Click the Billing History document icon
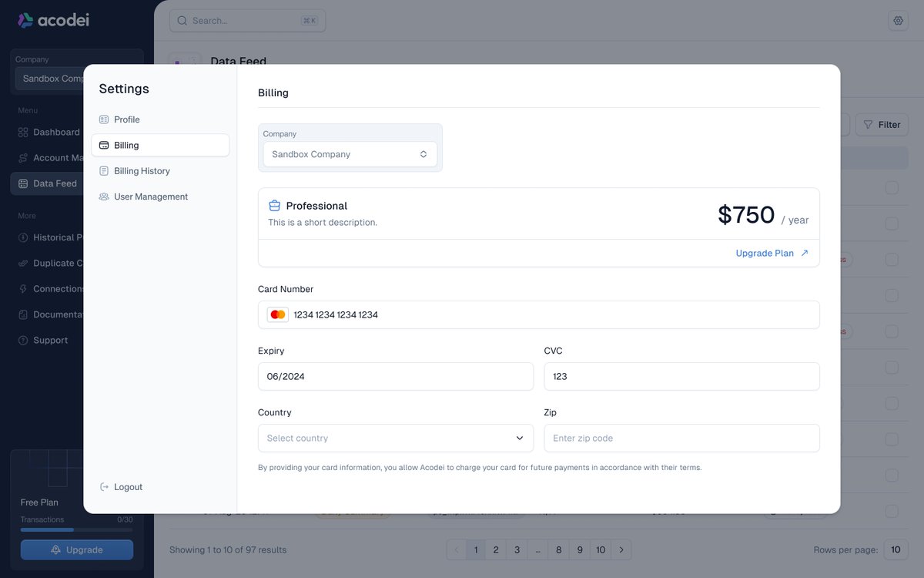The height and width of the screenshot is (578, 924). pos(104,171)
